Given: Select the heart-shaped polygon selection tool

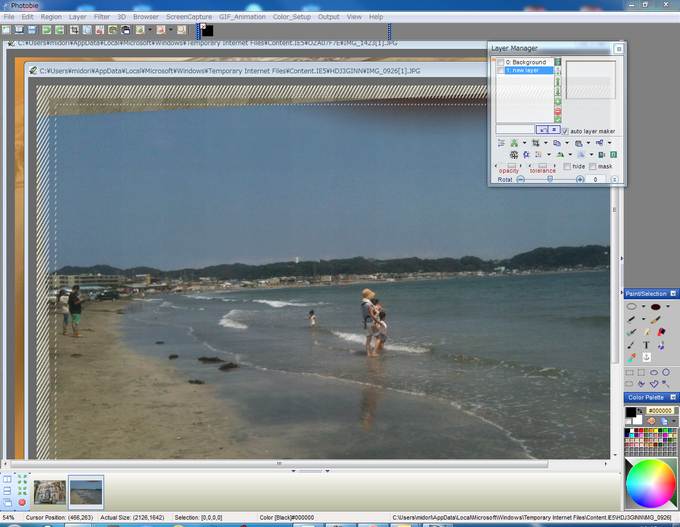Looking at the screenshot, I should (x=654, y=384).
